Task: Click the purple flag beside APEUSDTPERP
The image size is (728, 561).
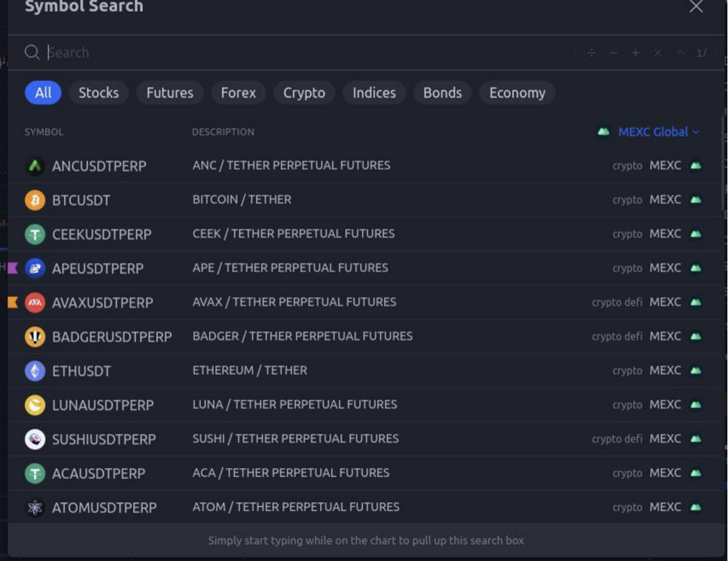Action: 12,268
